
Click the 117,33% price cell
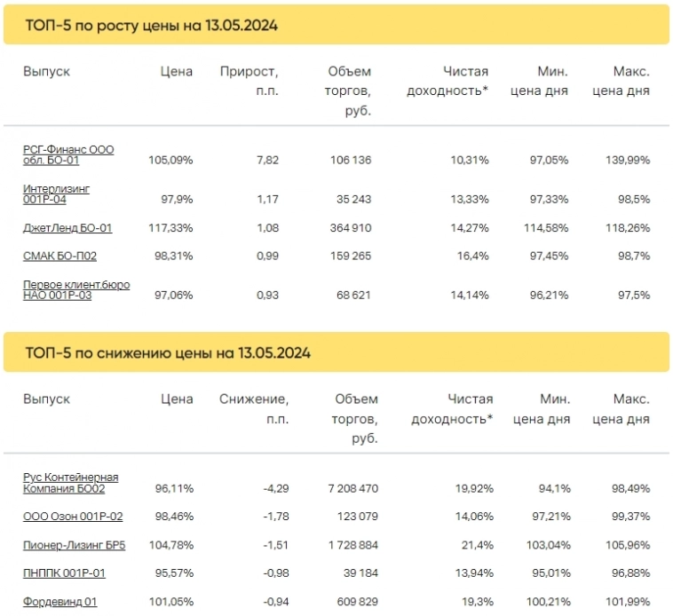(172, 228)
